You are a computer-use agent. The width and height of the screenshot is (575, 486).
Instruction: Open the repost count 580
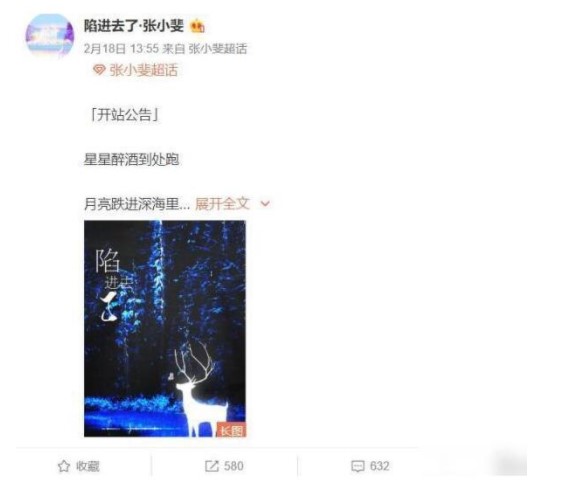[x=234, y=466]
